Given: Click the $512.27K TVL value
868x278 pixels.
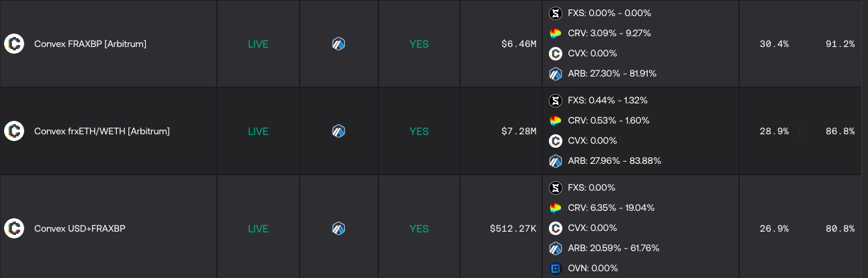Looking at the screenshot, I should 513,229.
